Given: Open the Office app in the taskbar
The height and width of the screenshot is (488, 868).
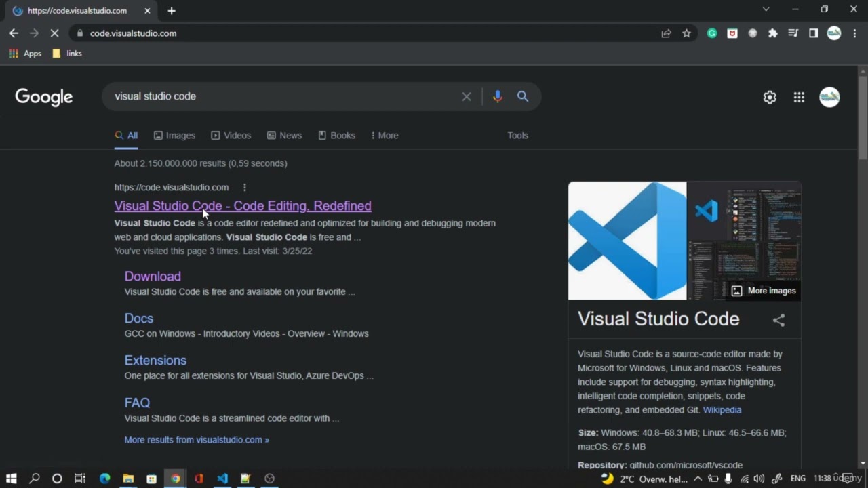Looking at the screenshot, I should [x=199, y=479].
